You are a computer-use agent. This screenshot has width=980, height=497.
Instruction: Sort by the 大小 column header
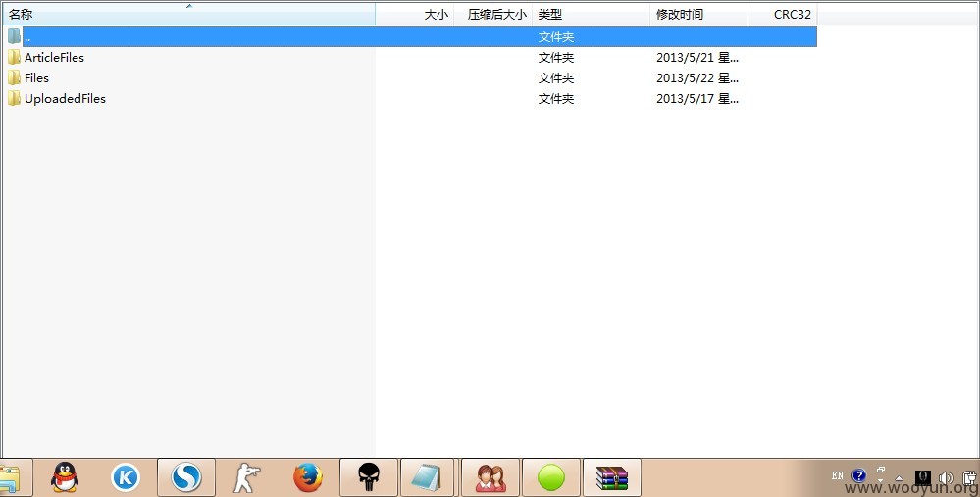click(x=414, y=14)
